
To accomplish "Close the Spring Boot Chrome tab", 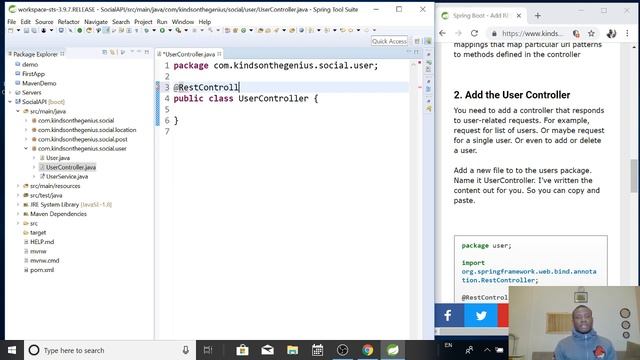I will pyautogui.click(x=519, y=16).
